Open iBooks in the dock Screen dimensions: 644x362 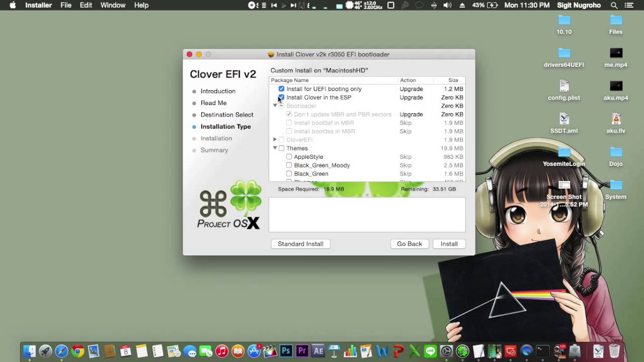pyautogui.click(x=238, y=351)
